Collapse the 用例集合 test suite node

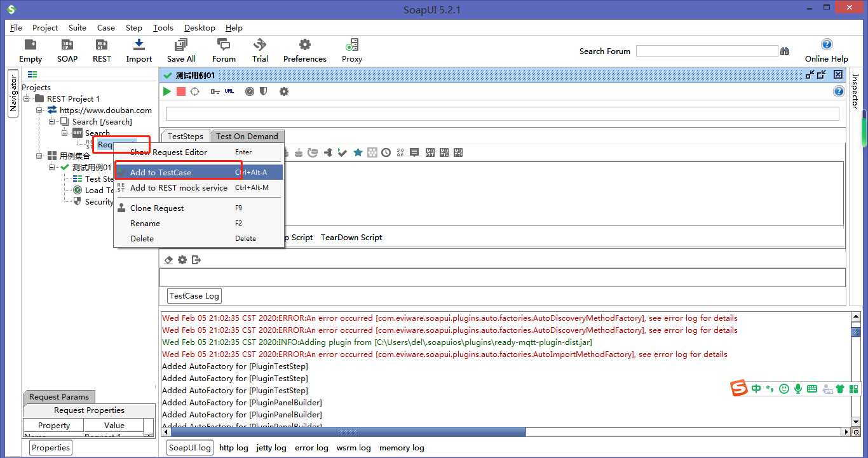pos(40,156)
